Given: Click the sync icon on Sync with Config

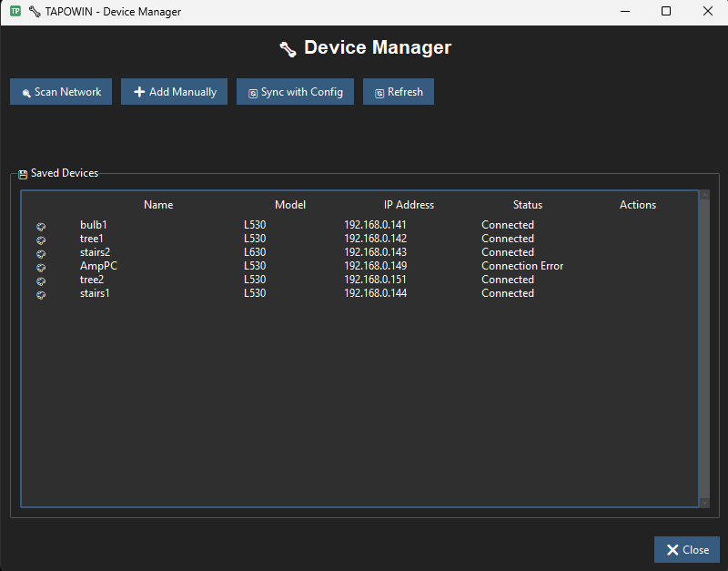Looking at the screenshot, I should point(252,91).
